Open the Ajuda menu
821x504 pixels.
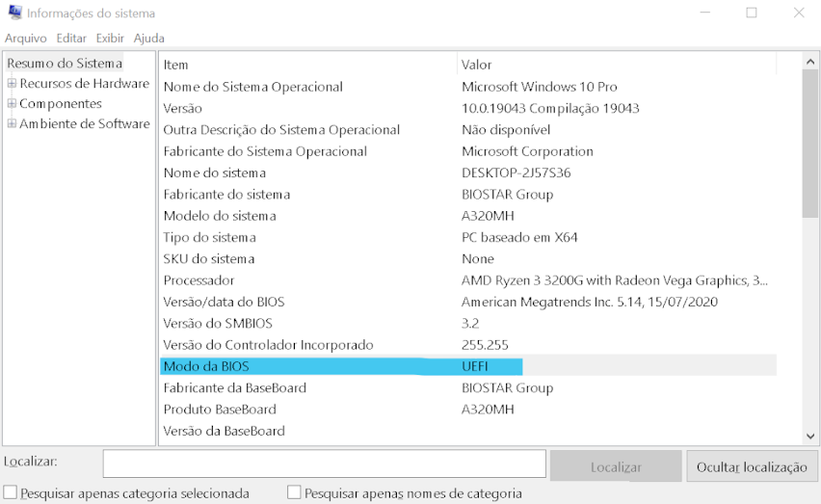coord(148,39)
